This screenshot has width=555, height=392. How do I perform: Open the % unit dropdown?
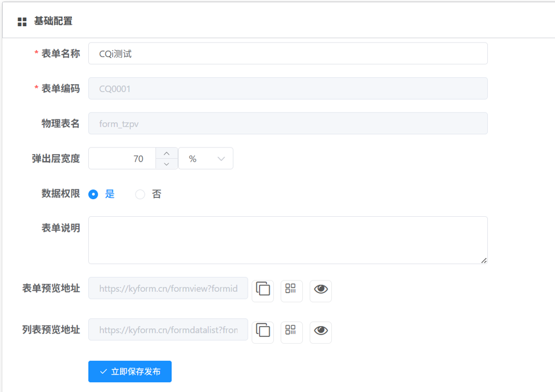(205, 159)
